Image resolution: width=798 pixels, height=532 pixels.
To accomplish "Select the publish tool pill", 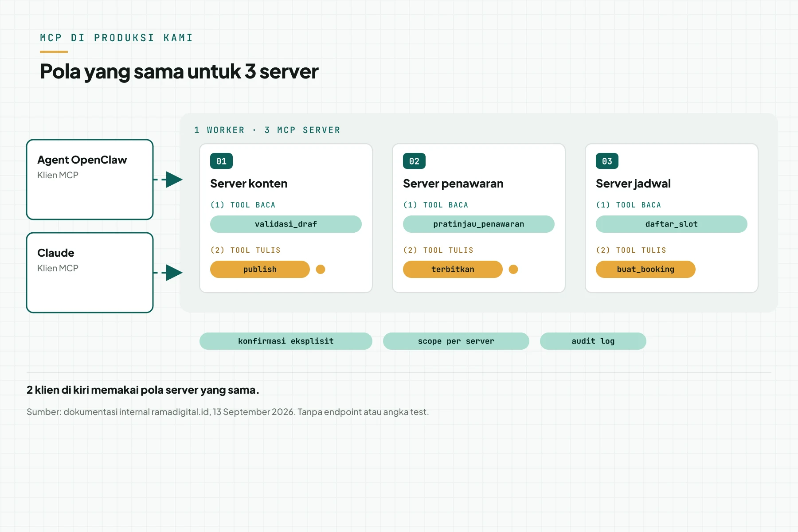I will point(260,269).
